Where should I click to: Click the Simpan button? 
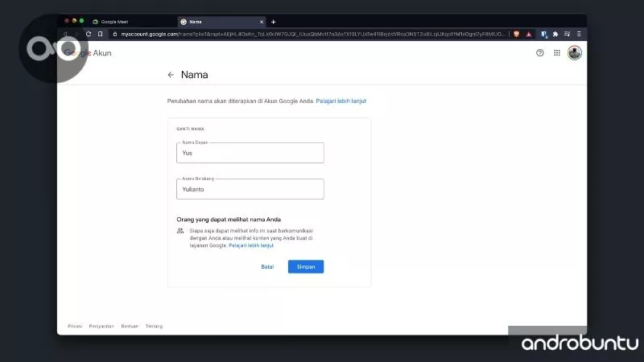(306, 267)
